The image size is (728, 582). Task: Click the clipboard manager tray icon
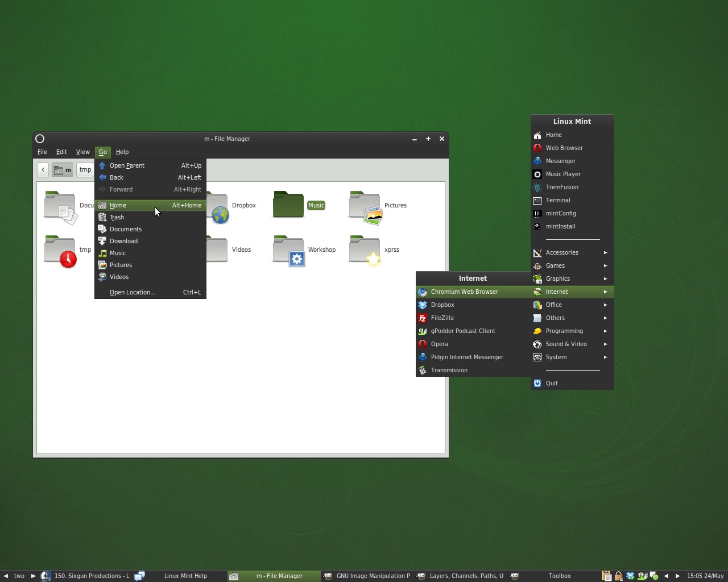click(606, 576)
